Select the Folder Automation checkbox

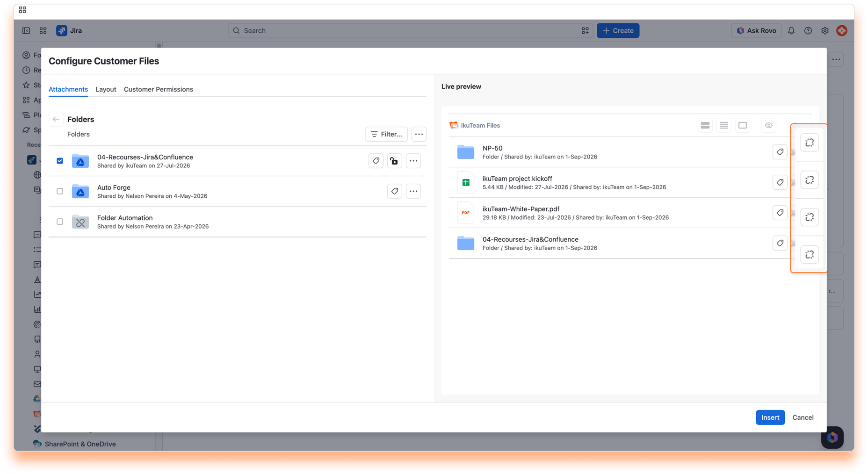pos(60,222)
